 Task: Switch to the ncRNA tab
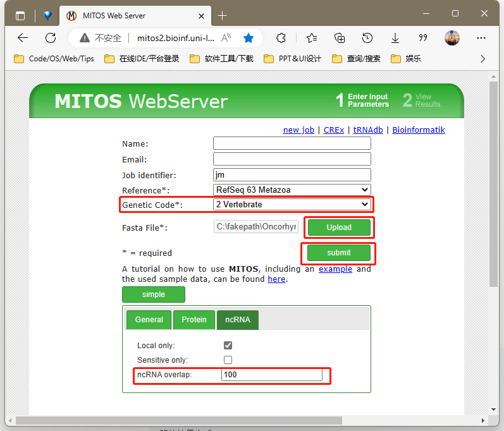tap(238, 320)
